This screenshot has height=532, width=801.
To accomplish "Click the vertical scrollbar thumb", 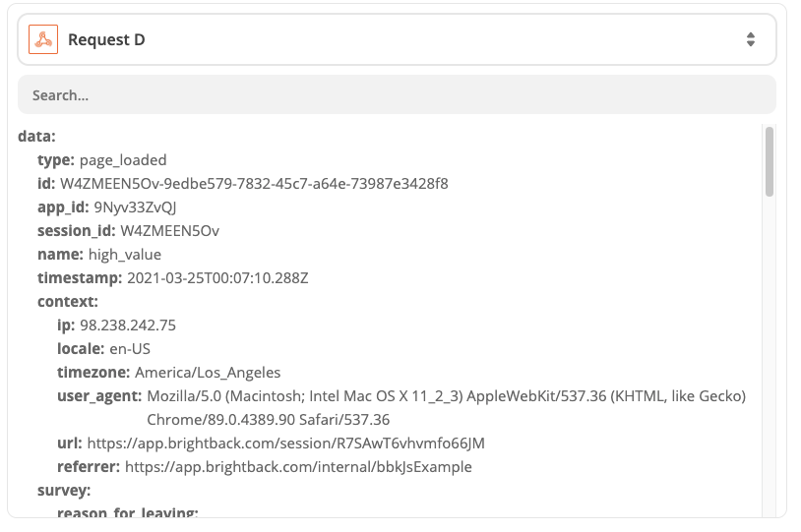I will coord(770,160).
